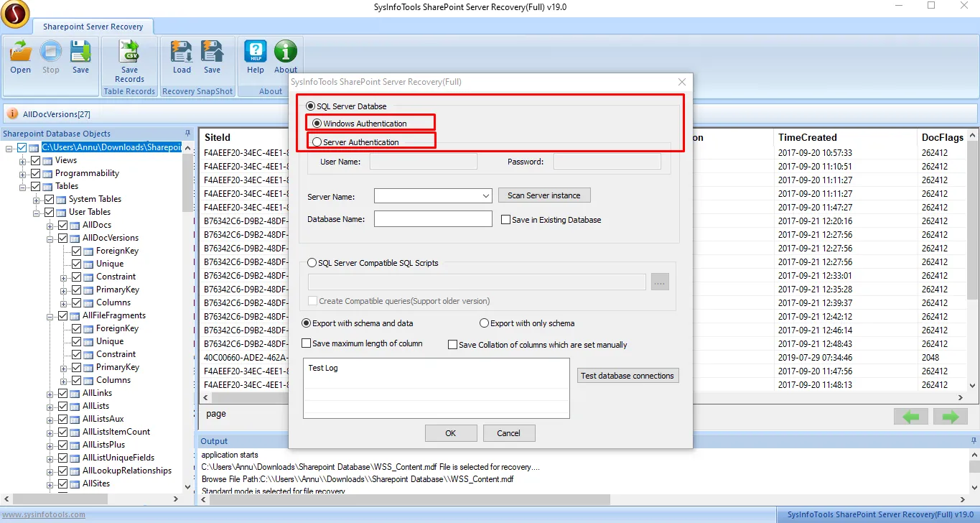
Task: Uncheck the Views tree checkbox
Action: pos(36,160)
